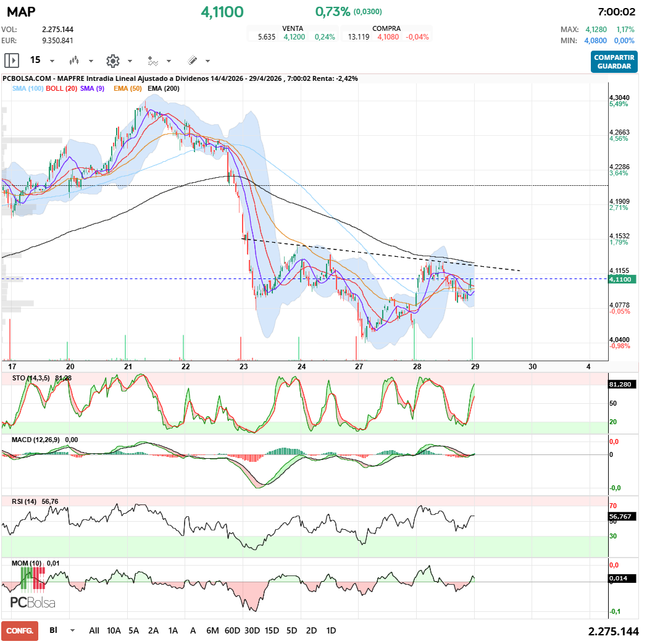
Task: Expand the 15-minute interval dropdown arrow
Action: point(52,61)
